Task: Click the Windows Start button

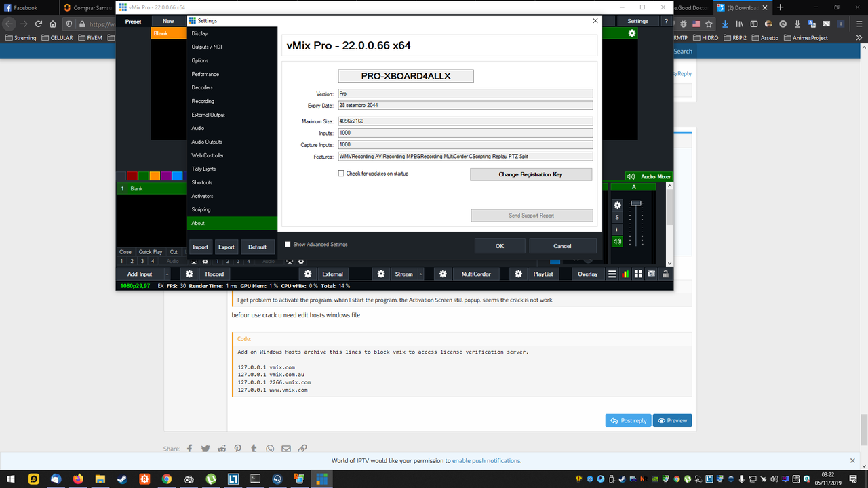Action: 10,479
